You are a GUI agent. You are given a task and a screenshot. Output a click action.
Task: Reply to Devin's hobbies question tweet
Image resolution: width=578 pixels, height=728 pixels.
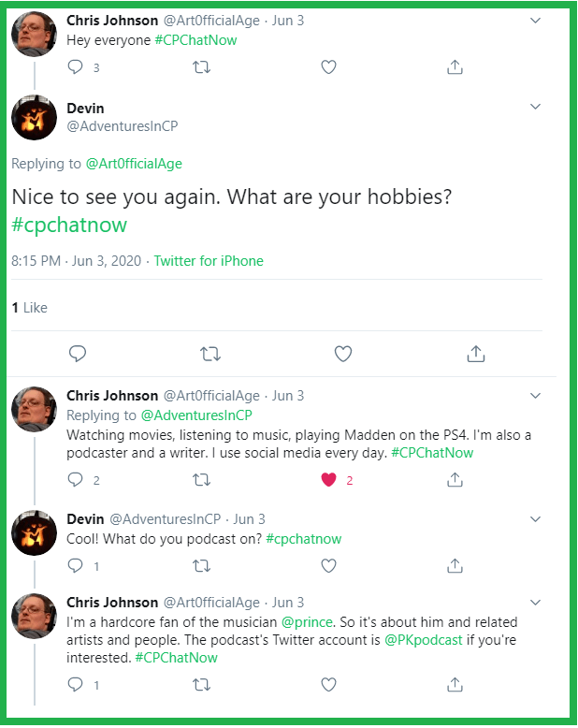pyautogui.click(x=78, y=354)
